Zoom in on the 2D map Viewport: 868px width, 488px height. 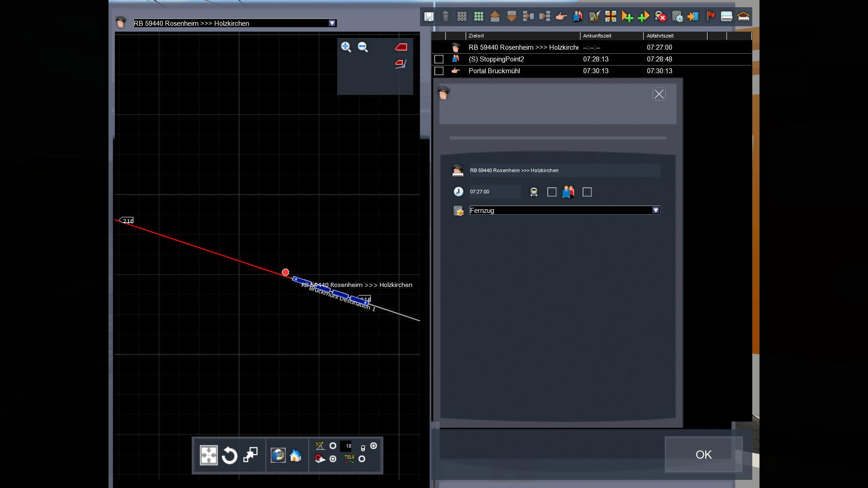tap(346, 47)
